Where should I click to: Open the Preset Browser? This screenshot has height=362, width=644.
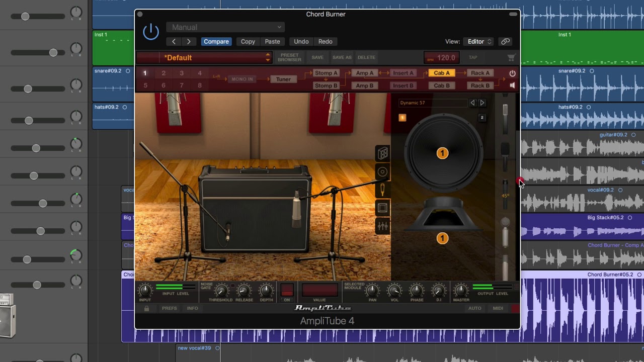pos(290,57)
